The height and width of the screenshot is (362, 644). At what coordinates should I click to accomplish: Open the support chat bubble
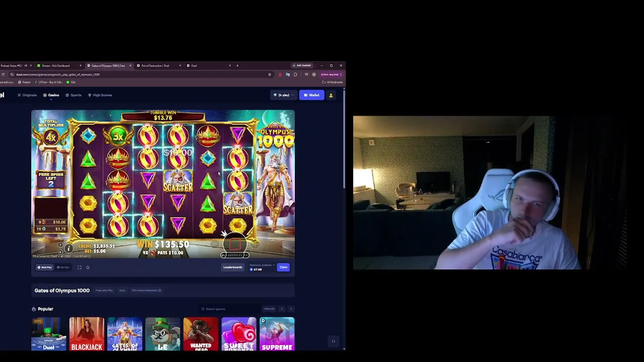[333, 341]
